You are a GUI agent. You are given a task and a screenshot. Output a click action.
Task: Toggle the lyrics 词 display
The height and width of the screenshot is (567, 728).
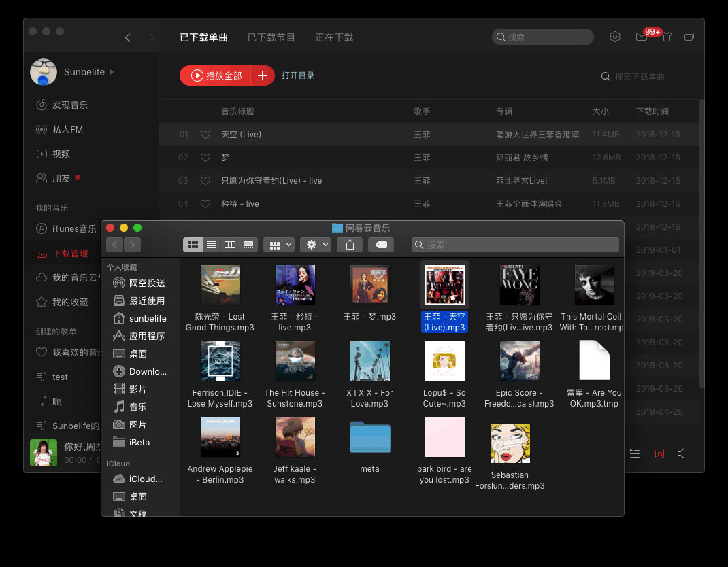(x=659, y=453)
